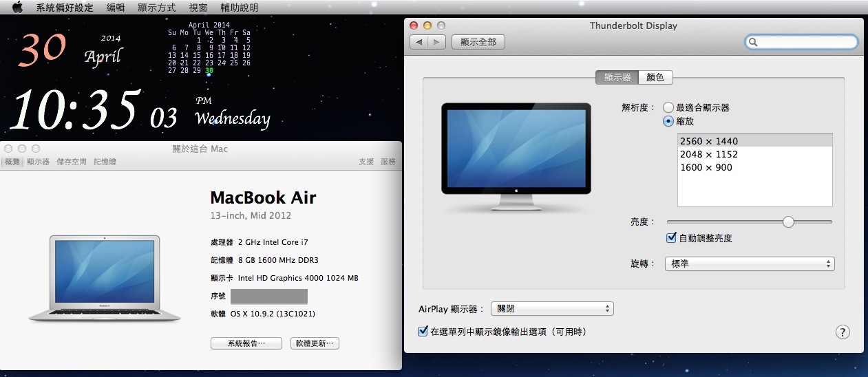Select the 2560 × 1440 resolution

(x=755, y=141)
